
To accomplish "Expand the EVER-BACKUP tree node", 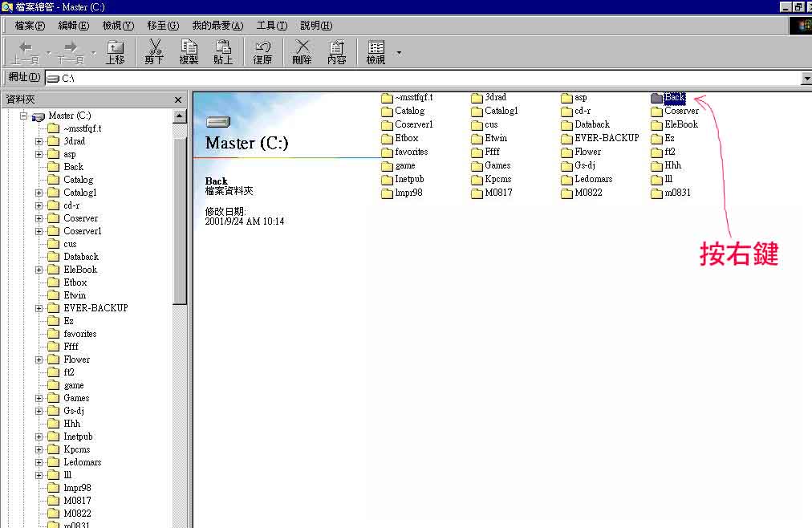I will coord(39,308).
